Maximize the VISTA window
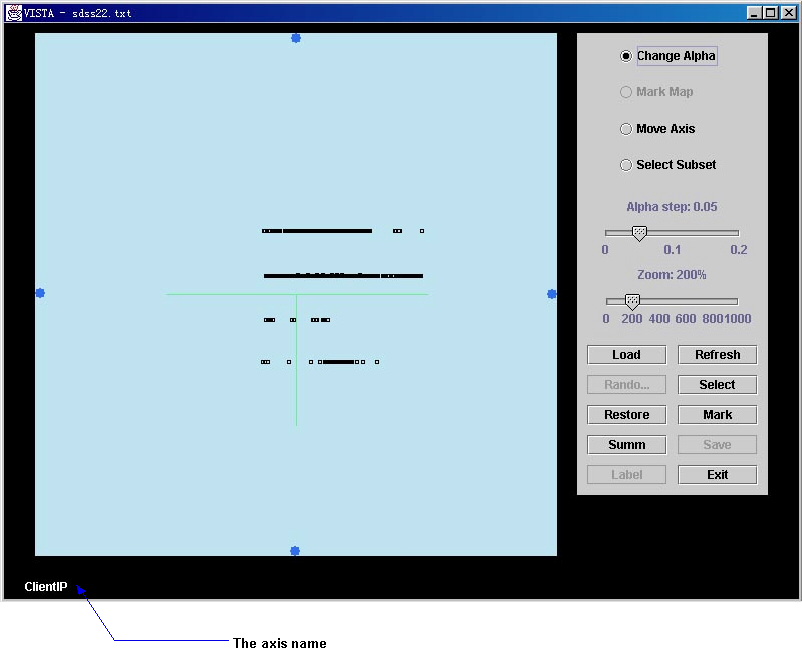 tap(771, 13)
